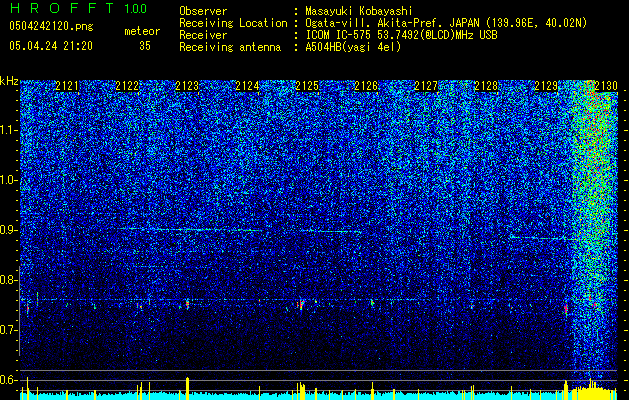Click the 2128 time marker label

coord(486,86)
